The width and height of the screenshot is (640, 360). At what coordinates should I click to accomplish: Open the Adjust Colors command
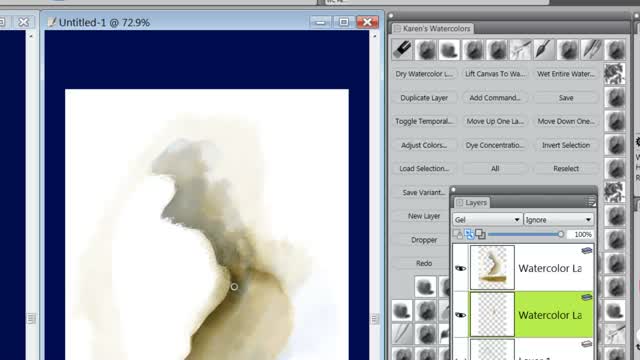coord(424,145)
